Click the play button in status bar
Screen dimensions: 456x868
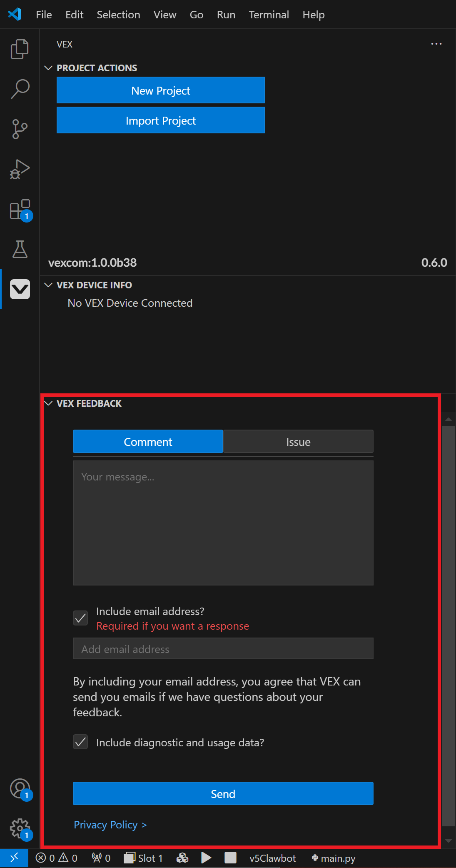[206, 858]
